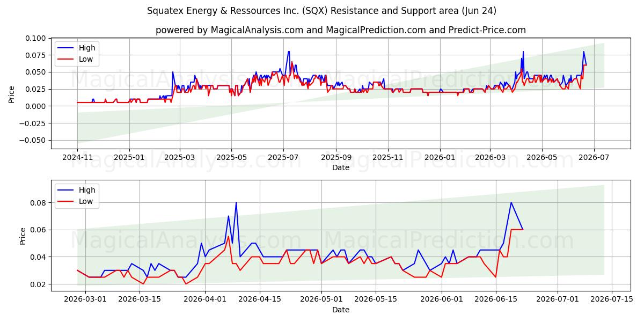
Task: Click the 2026-04-15 date tick label
Action: 260,300
